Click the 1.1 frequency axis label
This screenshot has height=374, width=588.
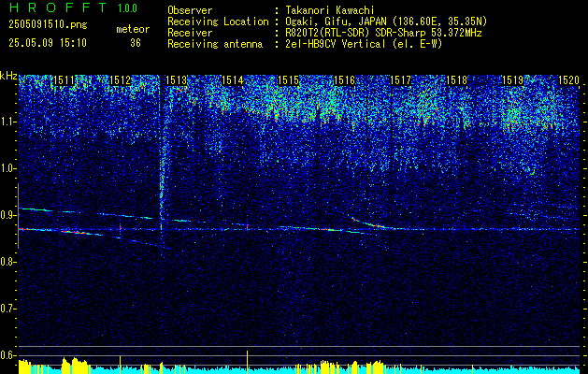point(8,122)
